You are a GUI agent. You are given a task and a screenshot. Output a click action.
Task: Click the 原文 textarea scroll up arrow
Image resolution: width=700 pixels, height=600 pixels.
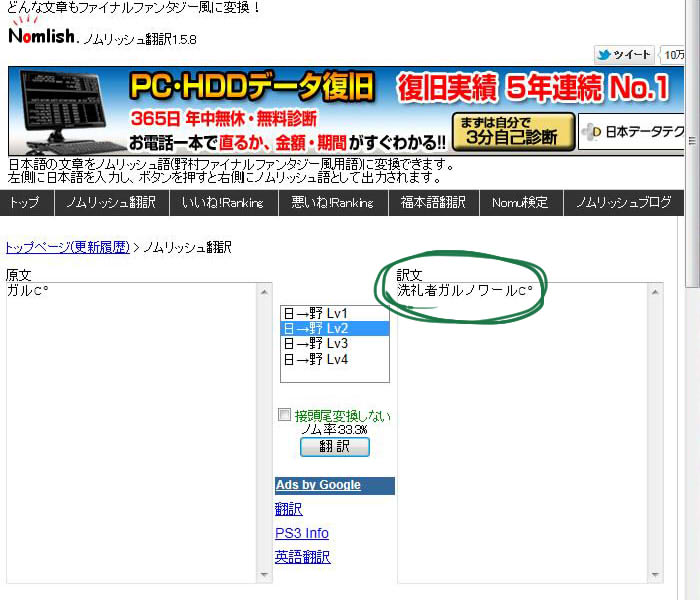pyautogui.click(x=264, y=292)
